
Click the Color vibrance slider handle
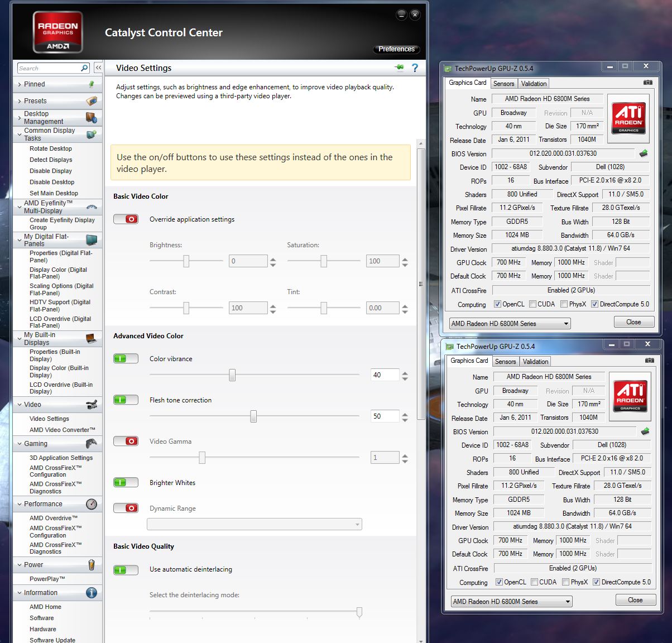[232, 375]
